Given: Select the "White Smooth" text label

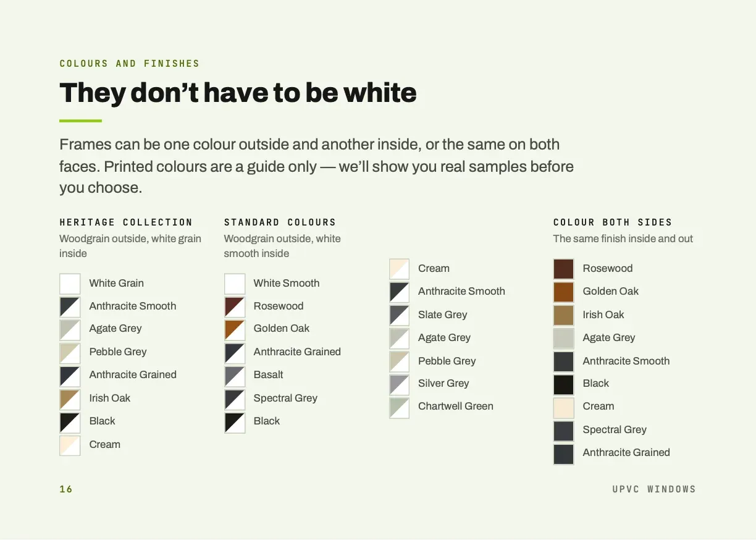Looking at the screenshot, I should [x=287, y=284].
